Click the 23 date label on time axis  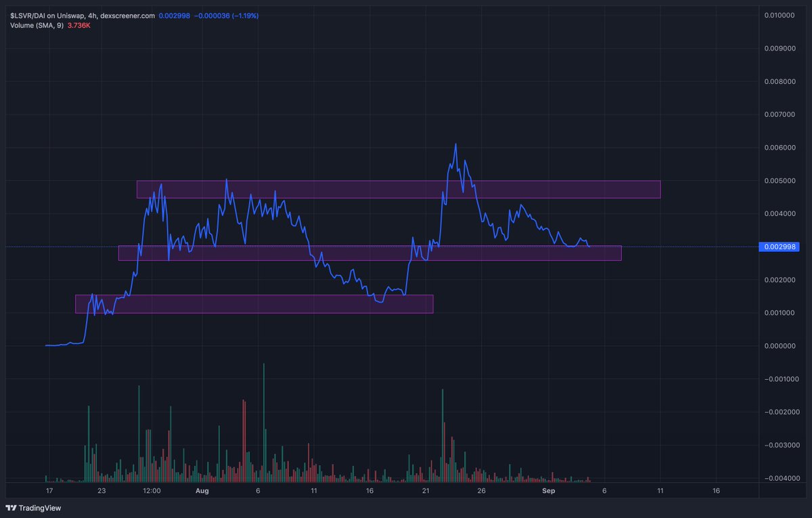pyautogui.click(x=101, y=490)
